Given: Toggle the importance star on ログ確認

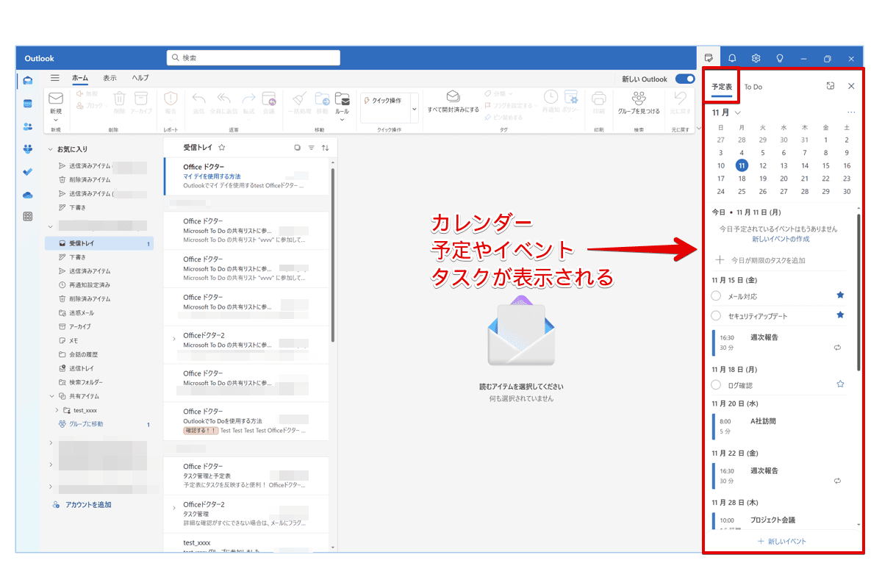Looking at the screenshot, I should pyautogui.click(x=840, y=384).
